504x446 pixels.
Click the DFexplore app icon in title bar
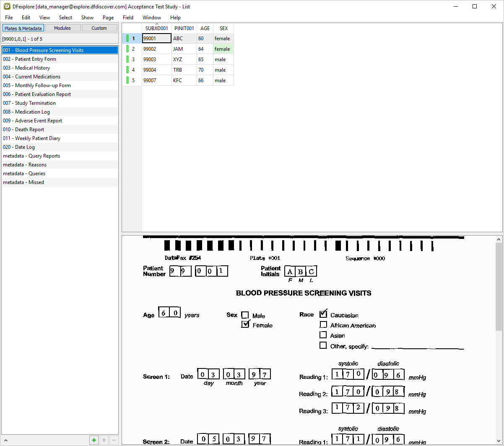[x=7, y=6]
